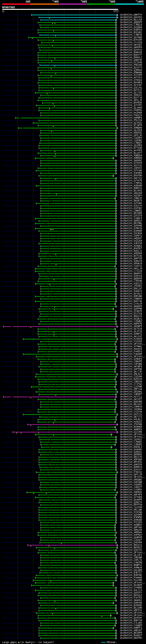Select the UniRef100_Q0ZII1 label
The height and width of the screenshot is (644, 146).
point(131,414)
